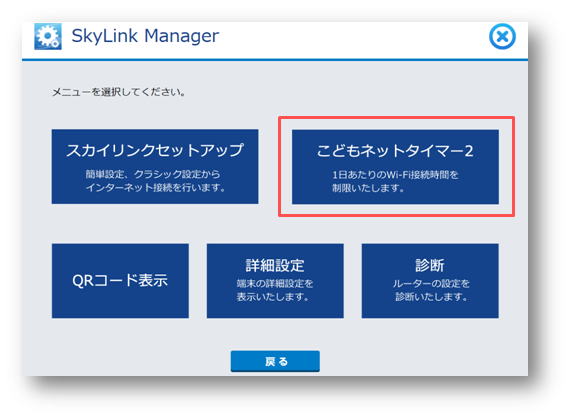Open the 詳細設定 tile
Screen dimensions: 570x418
(x=275, y=281)
